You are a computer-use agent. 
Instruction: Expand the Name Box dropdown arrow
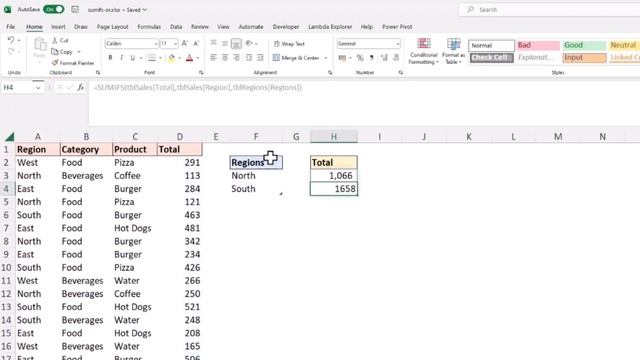38,87
